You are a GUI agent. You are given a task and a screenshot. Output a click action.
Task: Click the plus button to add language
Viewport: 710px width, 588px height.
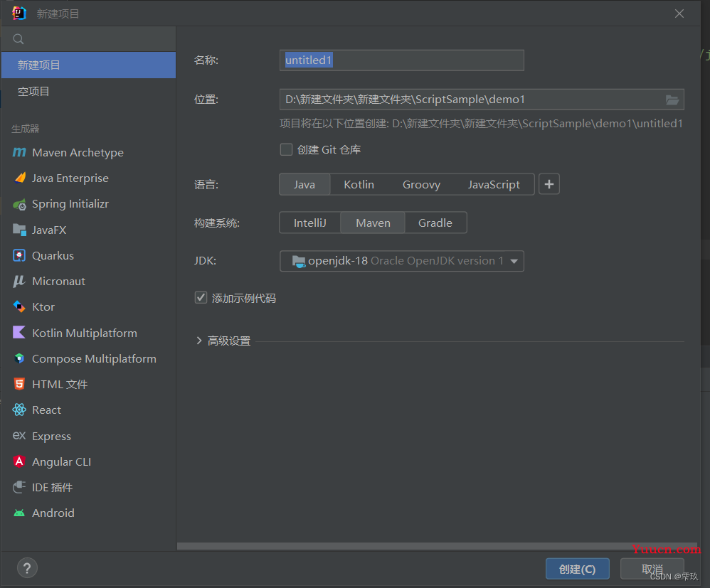[549, 184]
